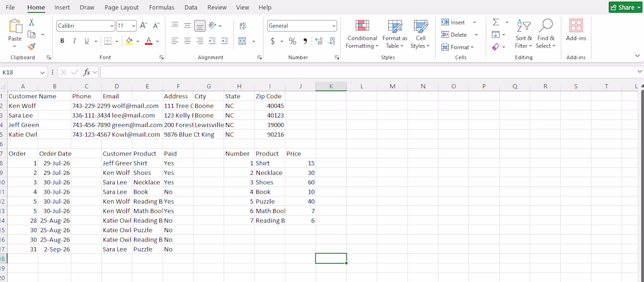Apply Percent Style format
The image size is (644, 282).
pyautogui.click(x=292, y=41)
